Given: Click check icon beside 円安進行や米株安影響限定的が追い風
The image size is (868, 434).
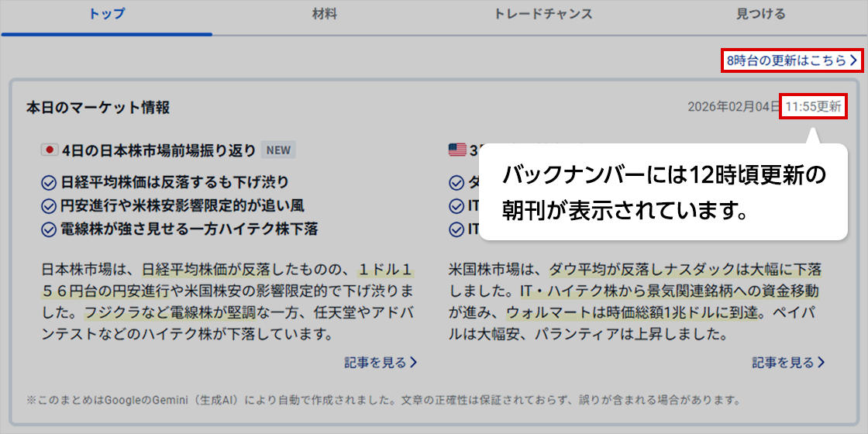Looking at the screenshot, I should coord(48,206).
